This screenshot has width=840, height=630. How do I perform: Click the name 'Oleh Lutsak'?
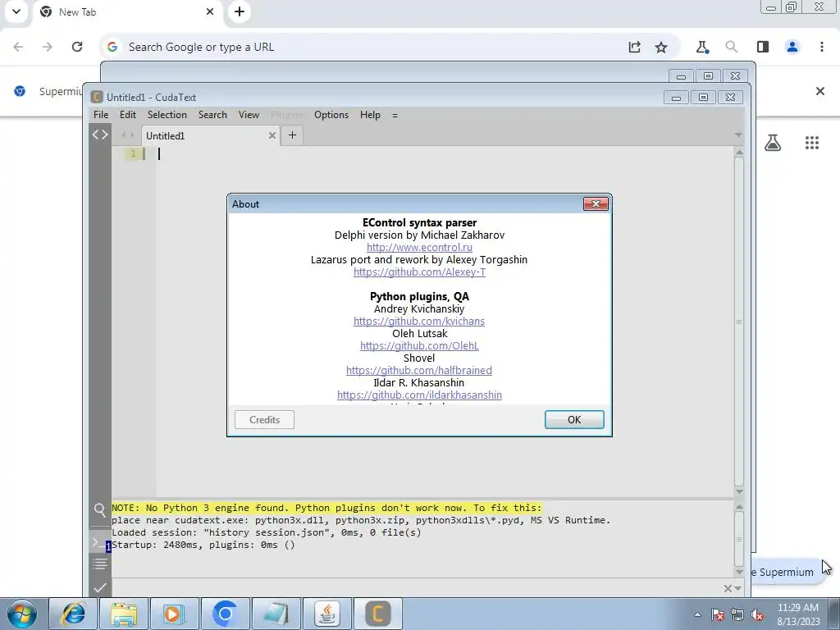tap(419, 334)
